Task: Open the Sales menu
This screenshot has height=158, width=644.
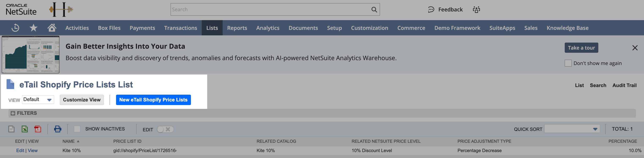Action: click(x=531, y=28)
